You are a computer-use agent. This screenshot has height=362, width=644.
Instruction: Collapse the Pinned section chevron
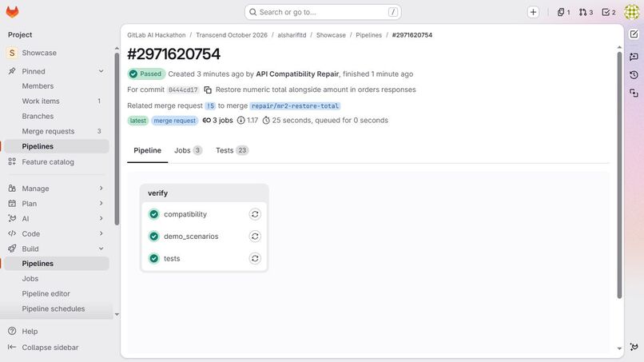tap(101, 71)
